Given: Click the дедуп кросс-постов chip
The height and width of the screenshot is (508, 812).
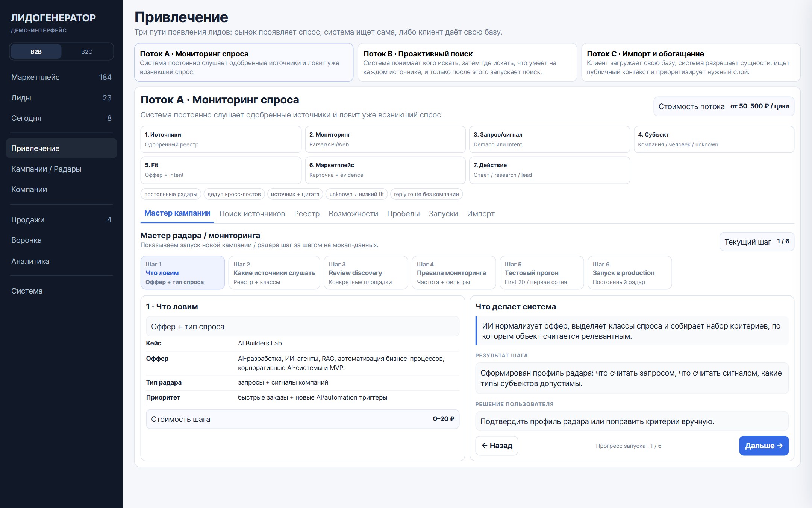Looking at the screenshot, I should tap(234, 194).
